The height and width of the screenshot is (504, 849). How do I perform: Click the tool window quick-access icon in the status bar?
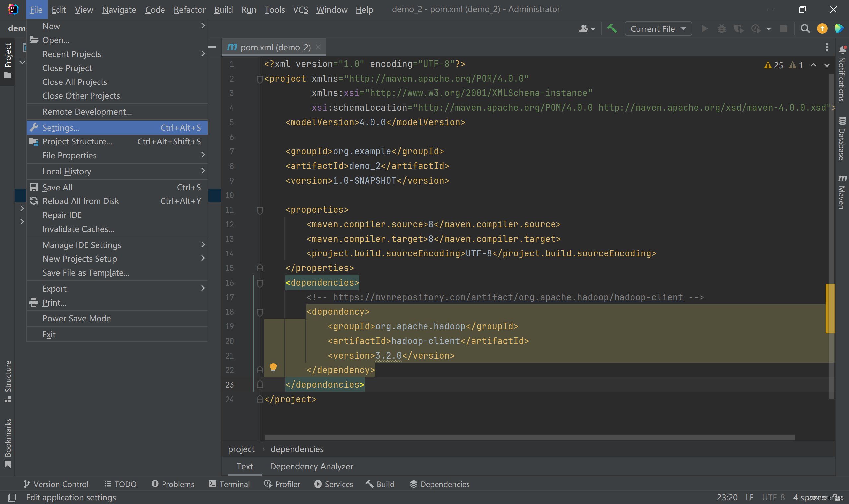(x=12, y=498)
